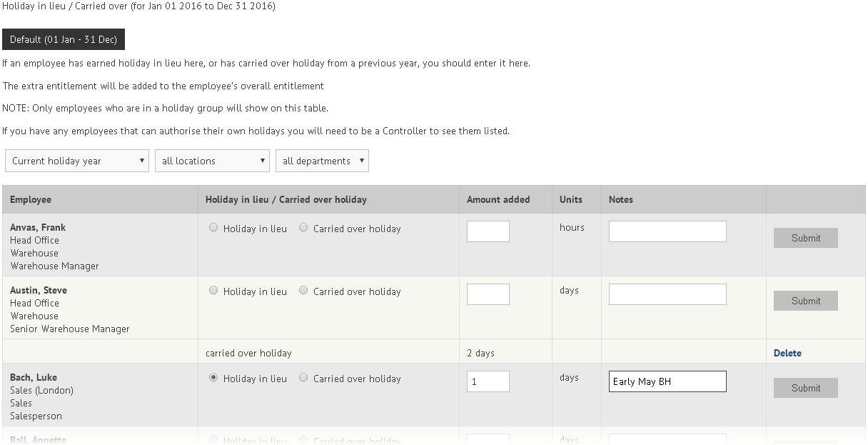The height and width of the screenshot is (445, 868).
Task: Choose Carried over holiday for Frank Anvas
Action: tap(303, 227)
